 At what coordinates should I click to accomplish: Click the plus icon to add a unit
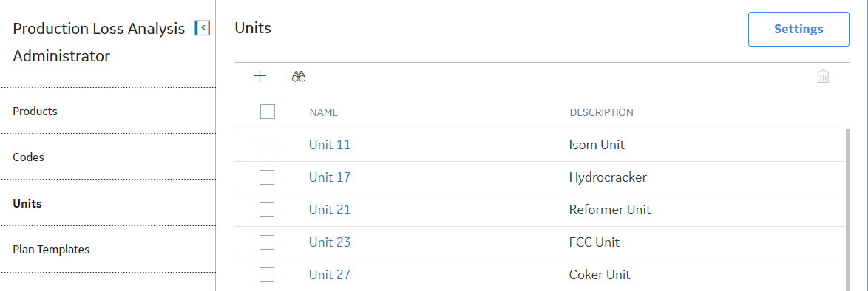pos(260,76)
